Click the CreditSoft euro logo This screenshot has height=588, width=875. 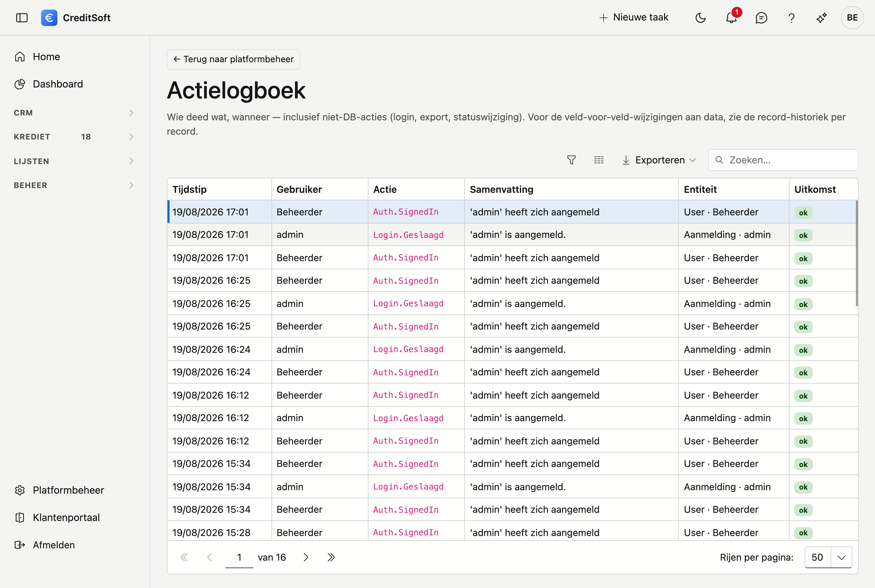click(x=49, y=18)
